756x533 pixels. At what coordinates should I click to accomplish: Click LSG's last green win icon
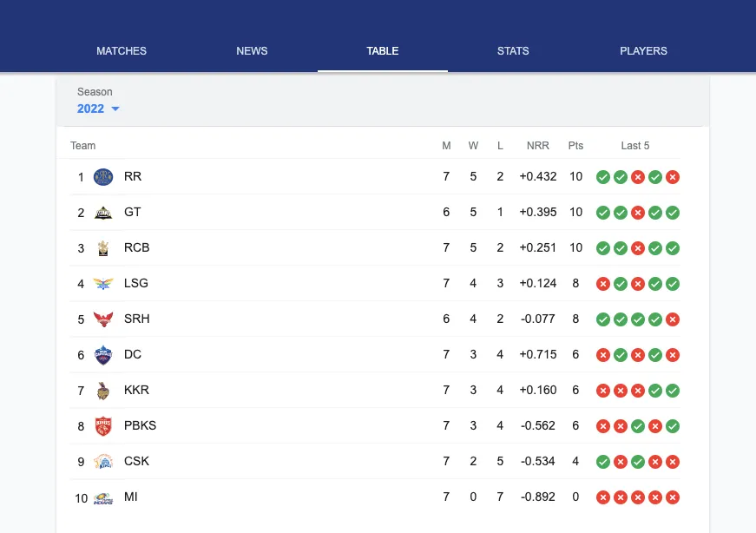(673, 284)
